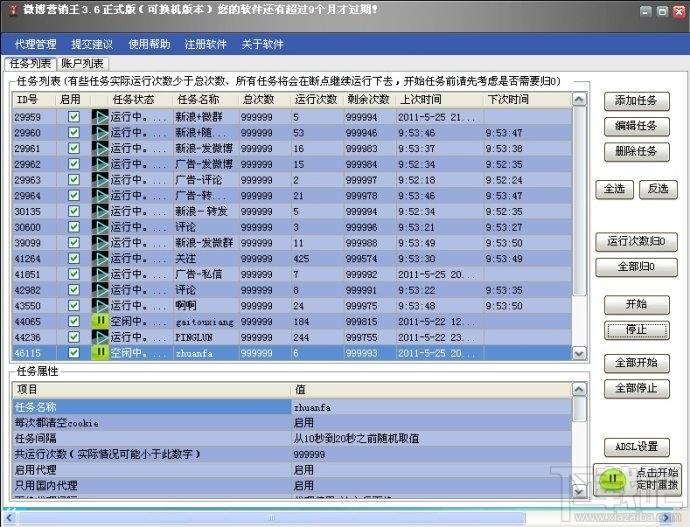Click running status icon for task 29963
Viewport: 690px width, 527px height.
click(100, 179)
